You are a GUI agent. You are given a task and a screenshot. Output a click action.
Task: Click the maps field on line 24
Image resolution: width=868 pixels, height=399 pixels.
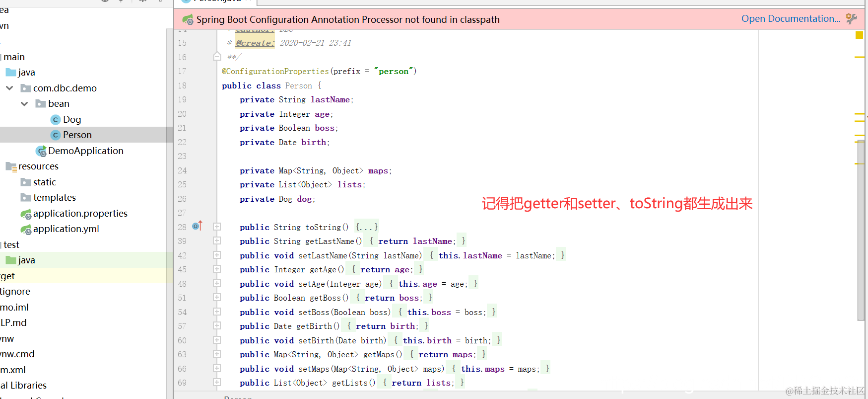pos(378,170)
